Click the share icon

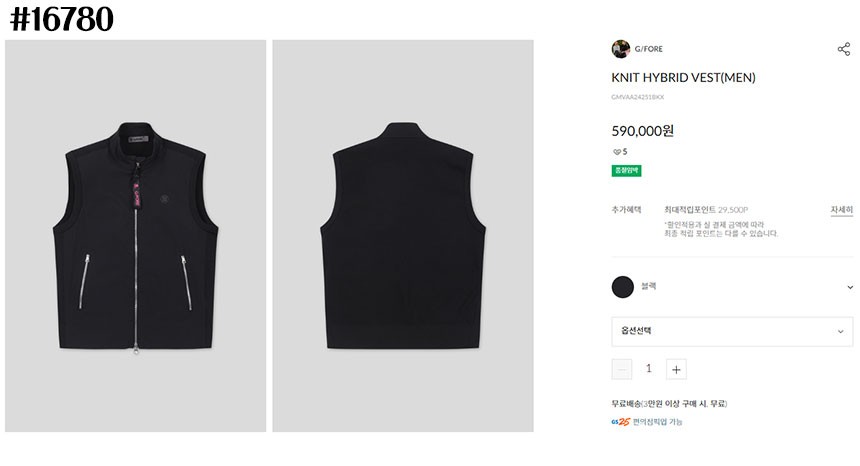(x=843, y=49)
